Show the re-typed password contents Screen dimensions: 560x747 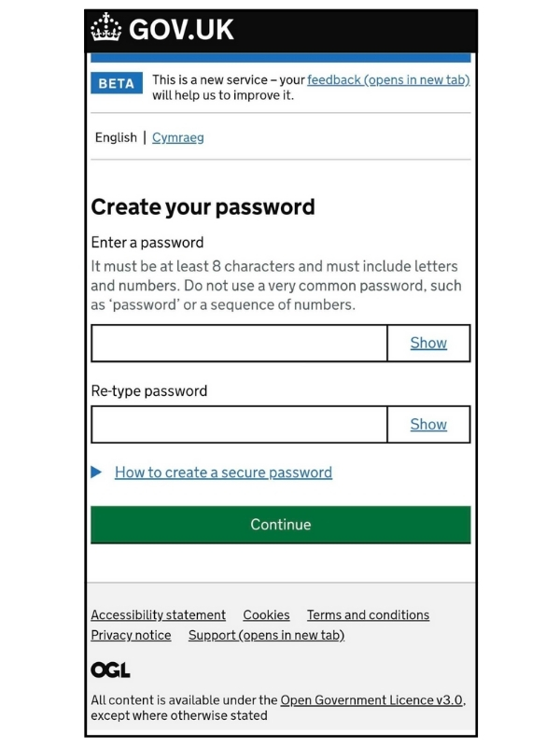point(428,424)
